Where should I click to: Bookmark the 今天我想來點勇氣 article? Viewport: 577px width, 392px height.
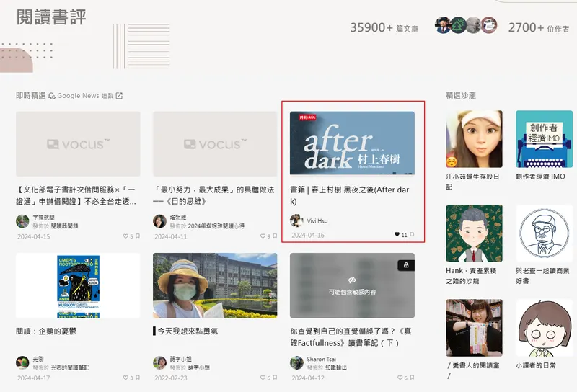point(275,378)
